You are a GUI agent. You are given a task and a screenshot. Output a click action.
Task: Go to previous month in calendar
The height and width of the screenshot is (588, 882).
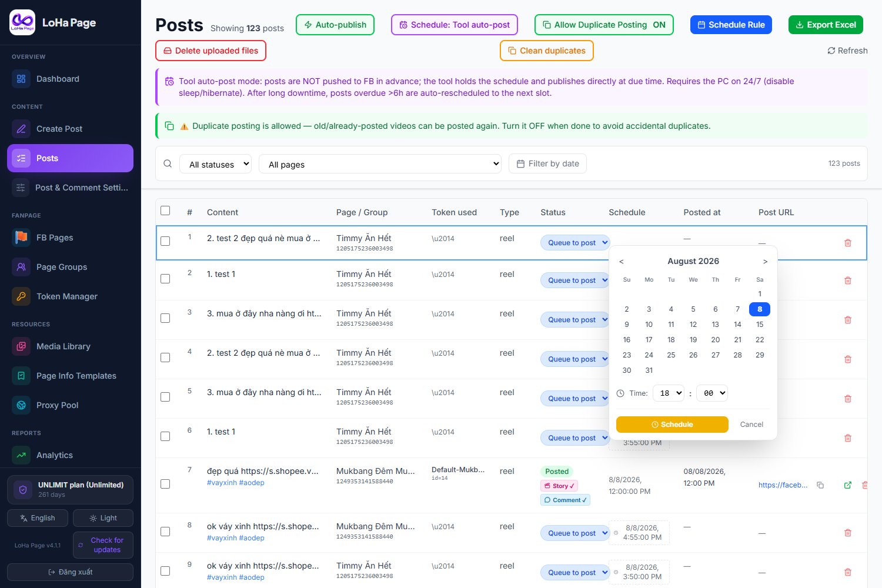click(x=622, y=262)
